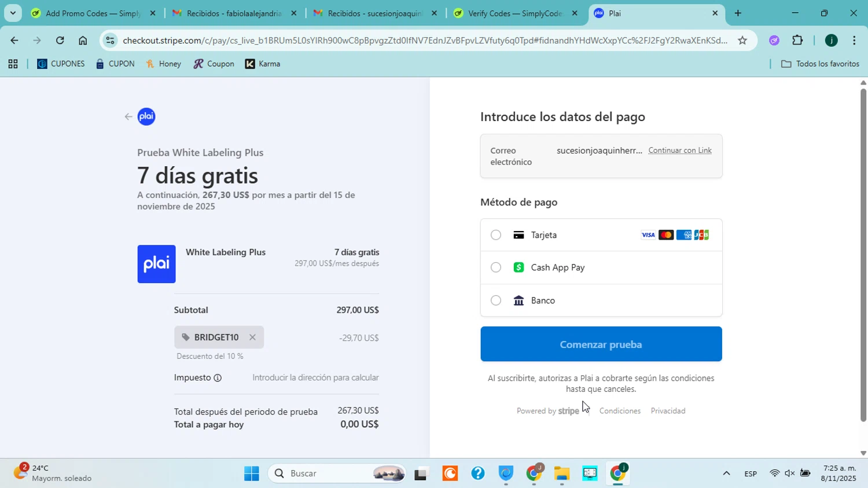
Task: Click the Banco building icon
Action: pyautogui.click(x=518, y=300)
